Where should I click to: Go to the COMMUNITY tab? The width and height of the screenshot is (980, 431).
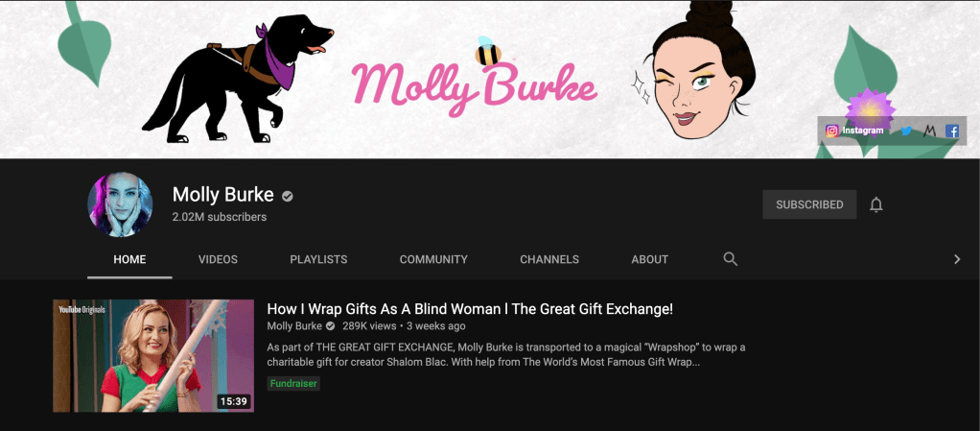click(x=433, y=259)
